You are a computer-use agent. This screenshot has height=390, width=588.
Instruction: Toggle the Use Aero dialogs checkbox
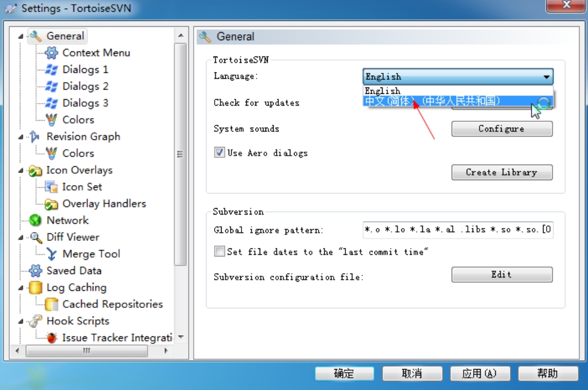tap(219, 153)
